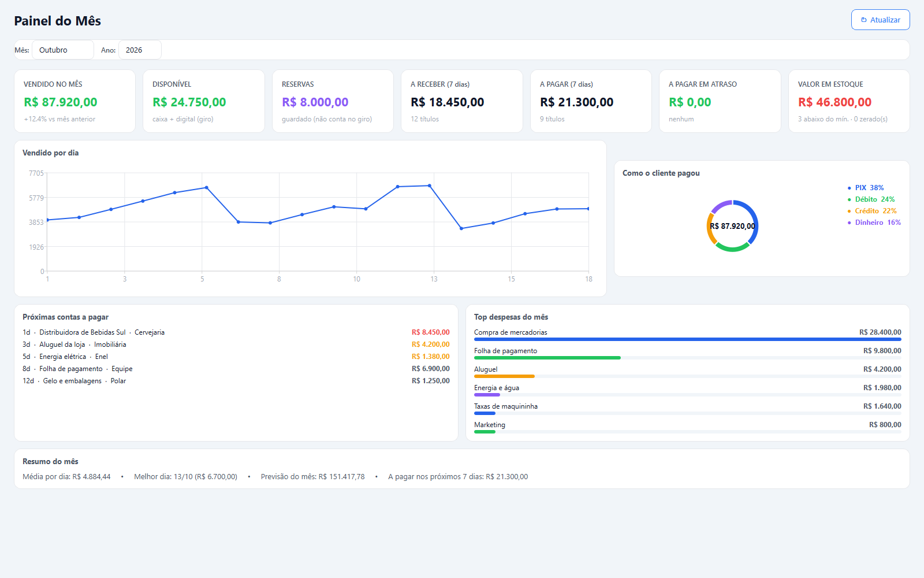This screenshot has height=578, width=924.
Task: Select the Gelo e embalagens · Polar bill
Action: tap(236, 381)
